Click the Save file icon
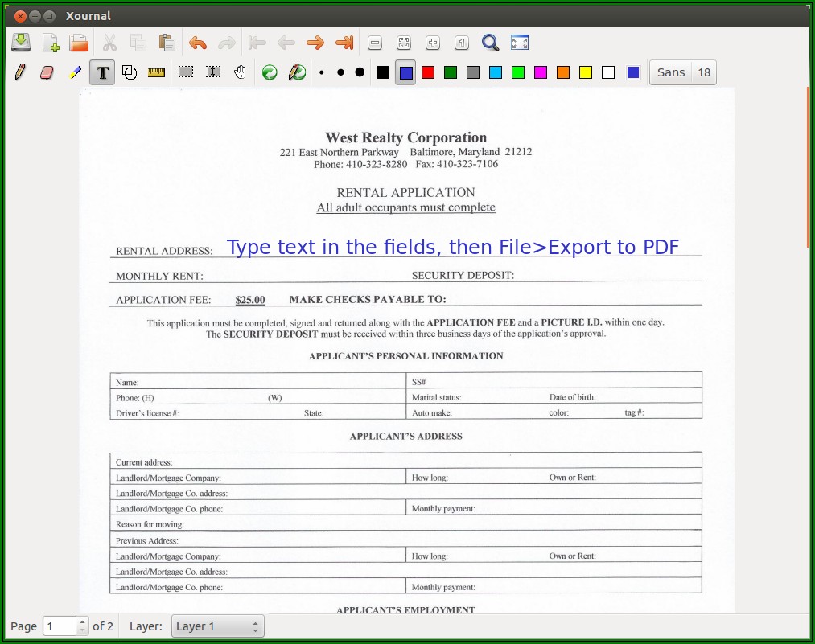The width and height of the screenshot is (815, 644). point(20,43)
